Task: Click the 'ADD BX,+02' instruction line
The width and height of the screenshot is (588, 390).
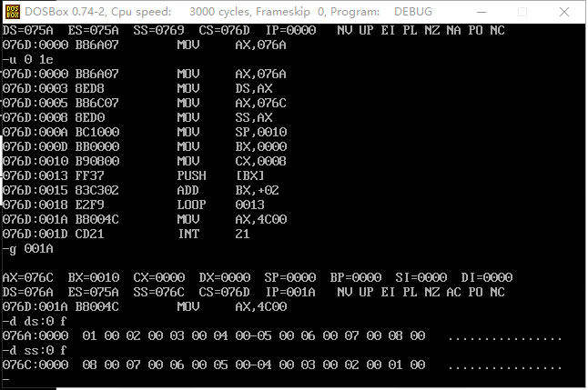Action: tap(141, 191)
